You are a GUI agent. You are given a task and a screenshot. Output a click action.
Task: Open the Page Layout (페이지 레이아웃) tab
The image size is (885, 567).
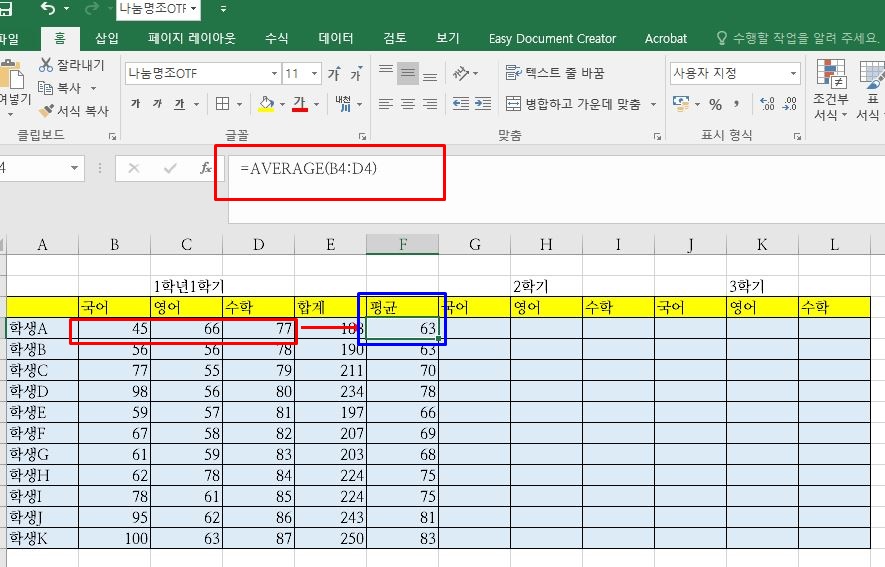point(191,38)
